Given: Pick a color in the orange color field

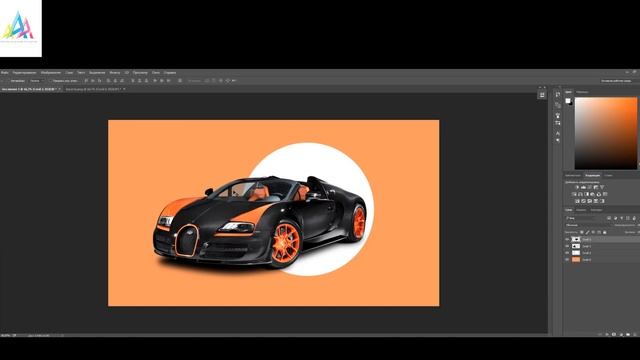Looking at the screenshot, I should (606, 133).
